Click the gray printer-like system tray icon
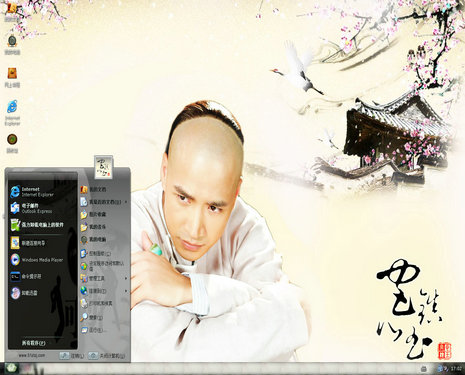 point(424,369)
